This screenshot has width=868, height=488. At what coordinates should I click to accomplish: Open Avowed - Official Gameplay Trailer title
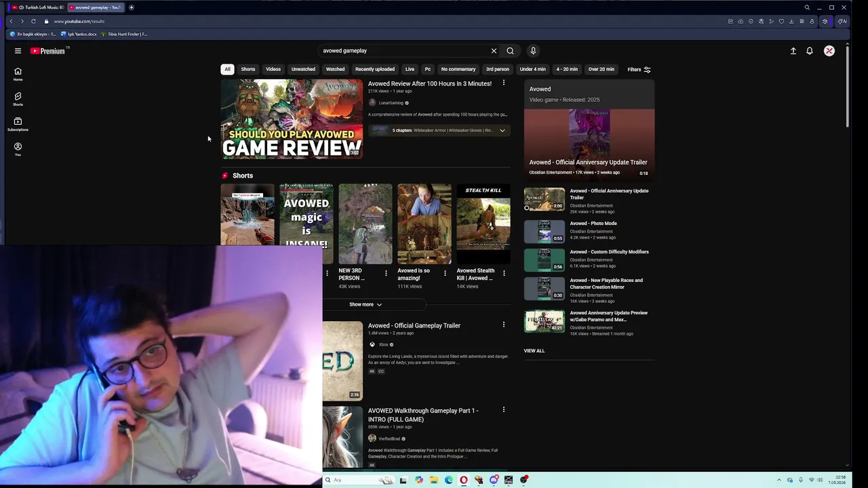(x=414, y=325)
